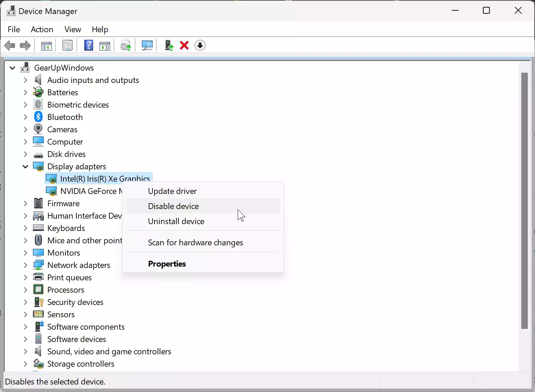Collapse the Display adapters category

(x=25, y=167)
